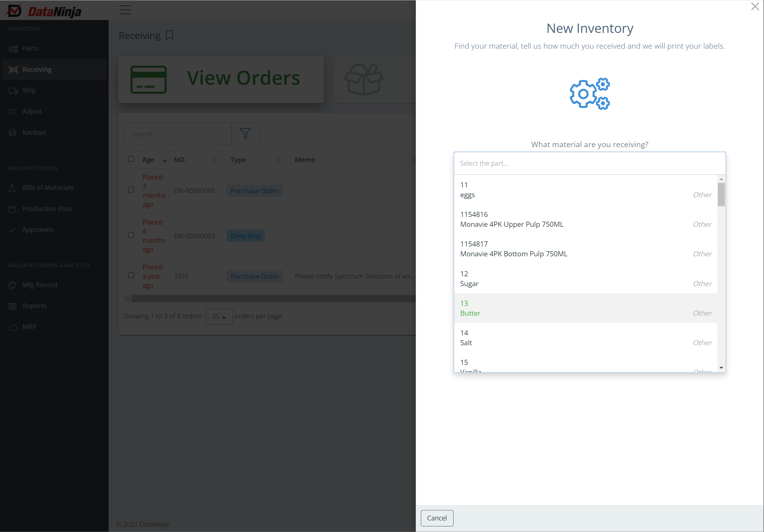The width and height of the screenshot is (764, 532).
Task: Click the open box receive icon
Action: [363, 79]
